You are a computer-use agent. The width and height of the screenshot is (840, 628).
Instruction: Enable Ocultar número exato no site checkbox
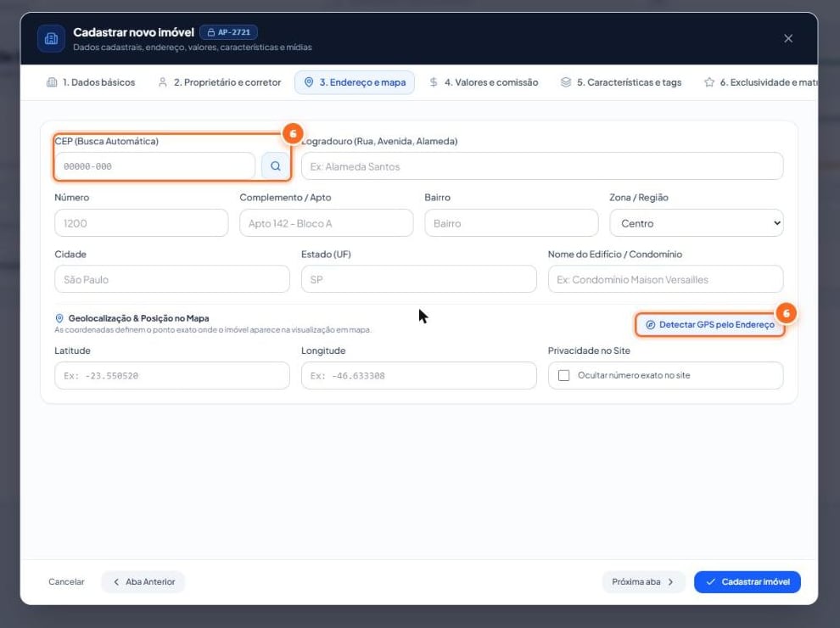pos(563,376)
